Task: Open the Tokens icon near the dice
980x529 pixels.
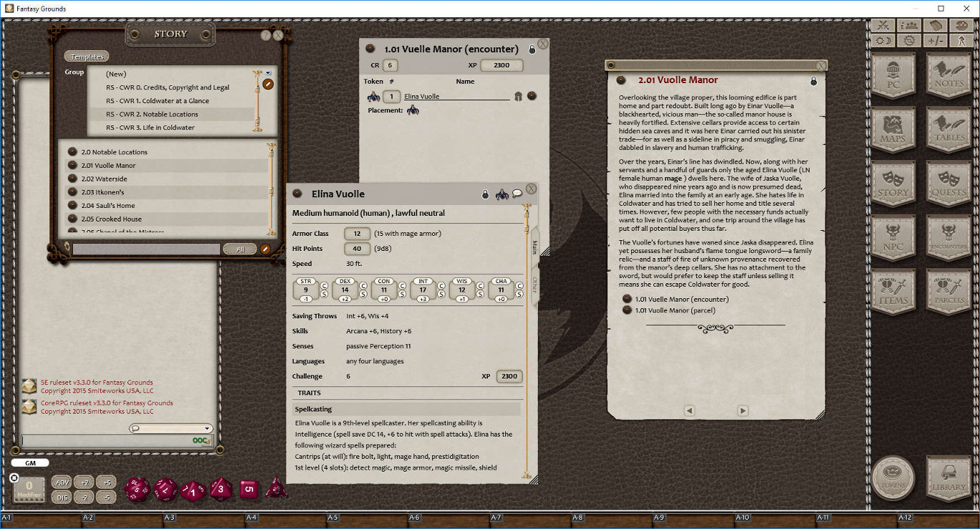Action: point(893,478)
